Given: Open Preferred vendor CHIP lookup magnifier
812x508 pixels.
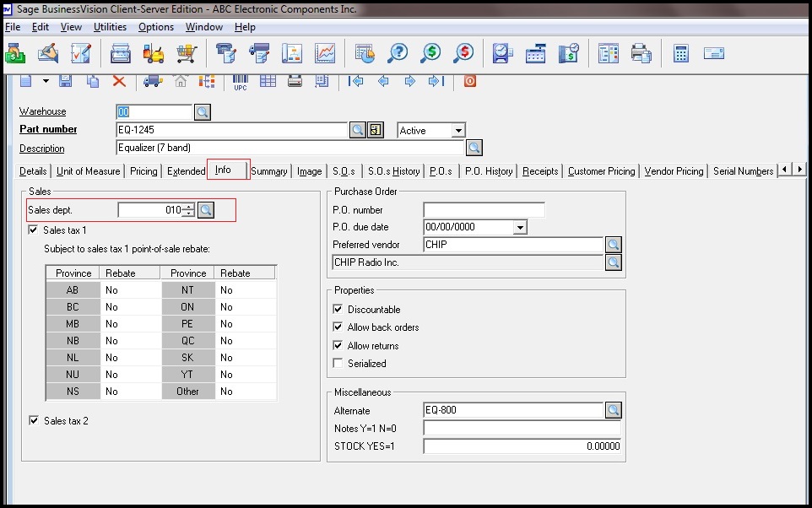Looking at the screenshot, I should click(x=614, y=245).
